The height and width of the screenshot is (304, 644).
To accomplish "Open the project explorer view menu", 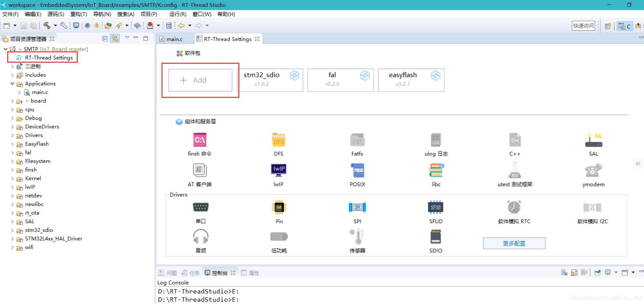I will coord(127,38).
